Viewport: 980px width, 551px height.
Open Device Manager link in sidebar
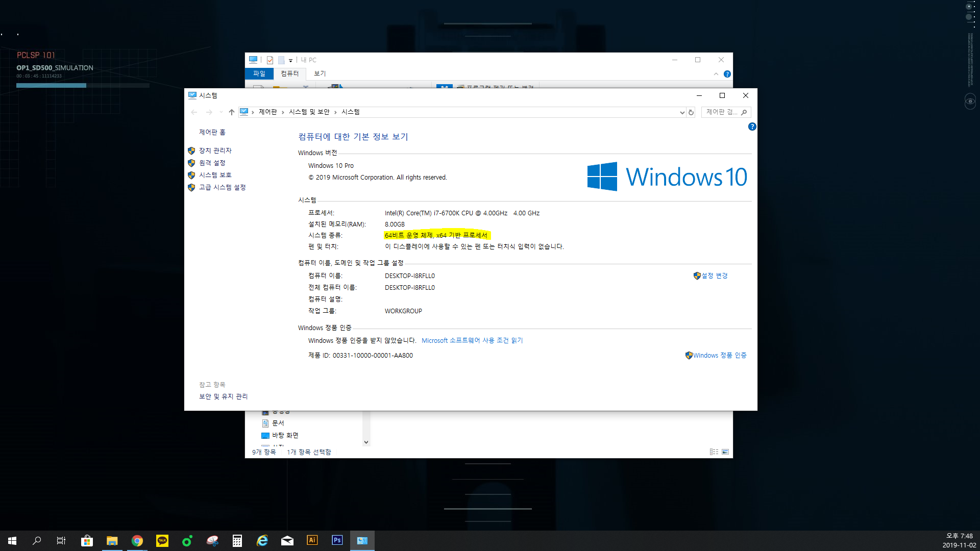[x=215, y=151]
